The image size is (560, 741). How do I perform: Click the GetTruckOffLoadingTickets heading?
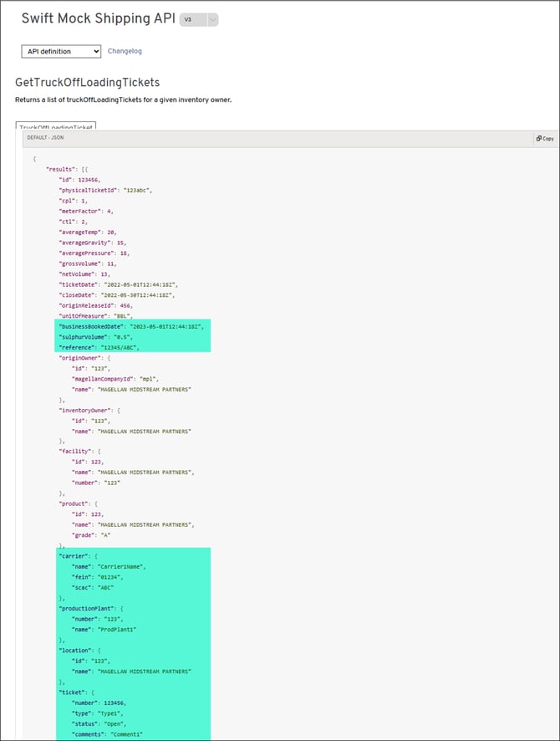88,83
